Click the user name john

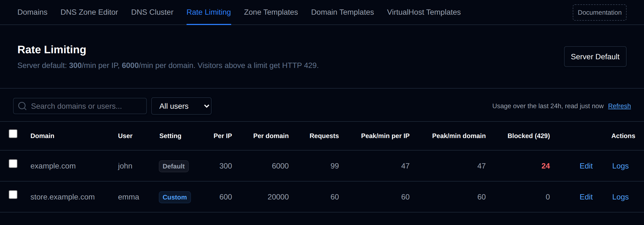click(x=125, y=166)
